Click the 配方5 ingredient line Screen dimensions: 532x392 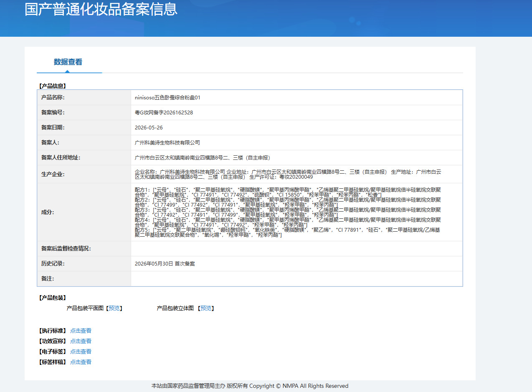[287, 233]
